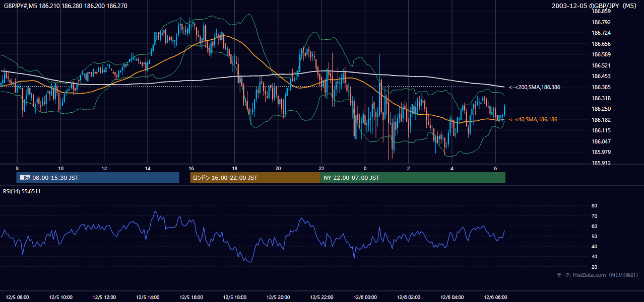This screenshot has height=302, width=644.
Task: Click the 12/5 16:00 time label
Action: pos(191,297)
